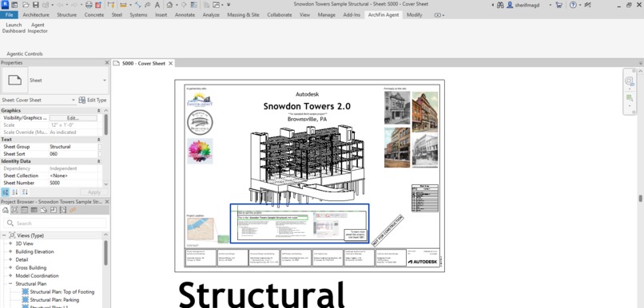Click the Visibility/Graphics Edit... button

pos(73,118)
